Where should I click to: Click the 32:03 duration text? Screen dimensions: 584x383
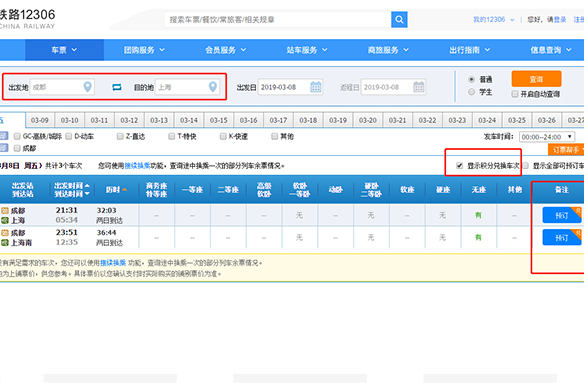tap(107, 211)
